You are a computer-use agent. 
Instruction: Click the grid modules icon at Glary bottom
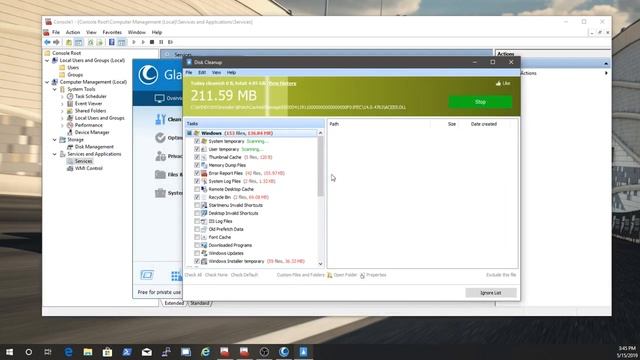[x=176, y=276]
